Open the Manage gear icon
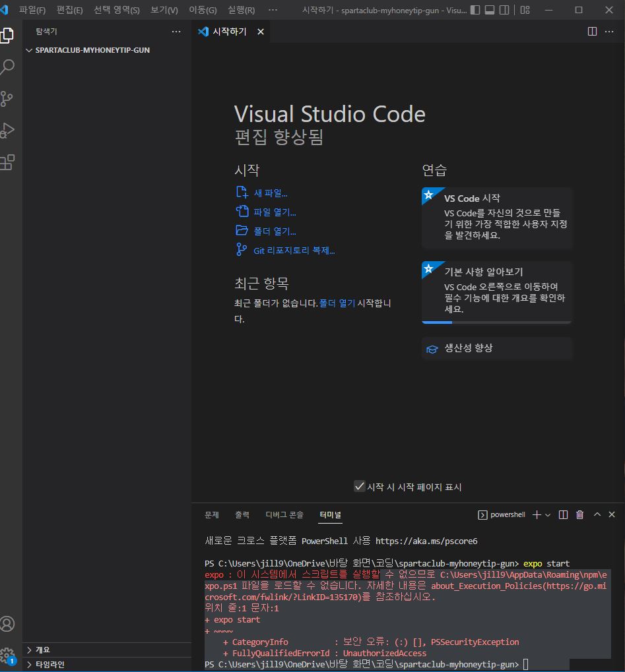This screenshot has width=625, height=672. tap(7, 656)
